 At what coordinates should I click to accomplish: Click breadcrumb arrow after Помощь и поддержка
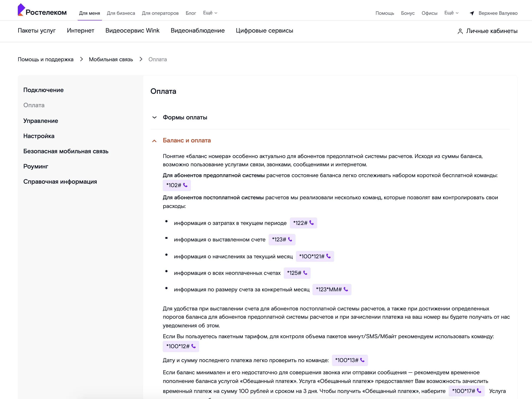tap(82, 59)
